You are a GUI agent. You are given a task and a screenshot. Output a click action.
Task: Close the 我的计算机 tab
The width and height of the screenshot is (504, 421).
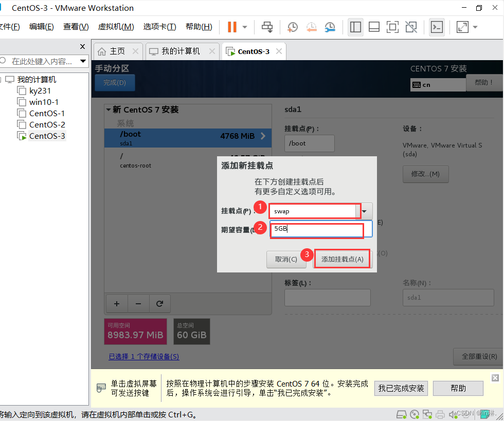tap(212, 51)
